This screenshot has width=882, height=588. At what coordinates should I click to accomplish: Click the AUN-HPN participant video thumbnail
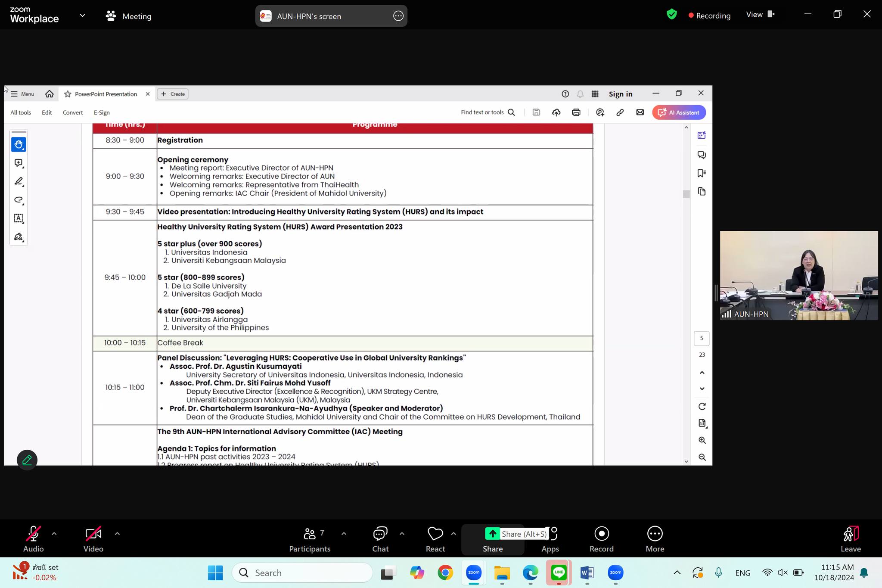click(799, 276)
